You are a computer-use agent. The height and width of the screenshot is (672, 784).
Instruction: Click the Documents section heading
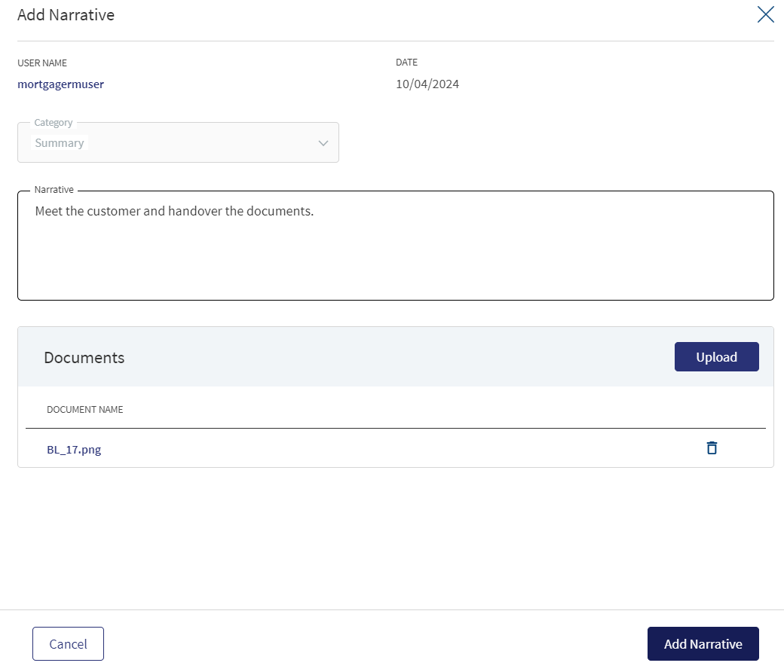tap(84, 358)
